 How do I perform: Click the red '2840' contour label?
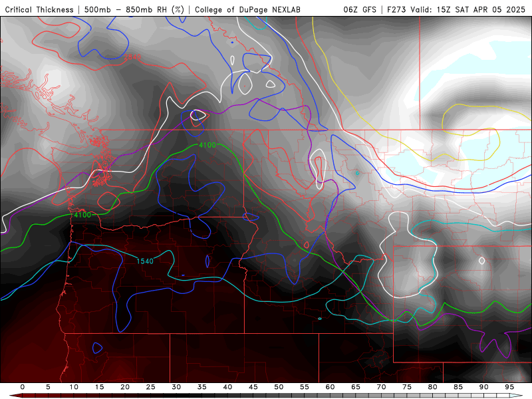coord(132,57)
